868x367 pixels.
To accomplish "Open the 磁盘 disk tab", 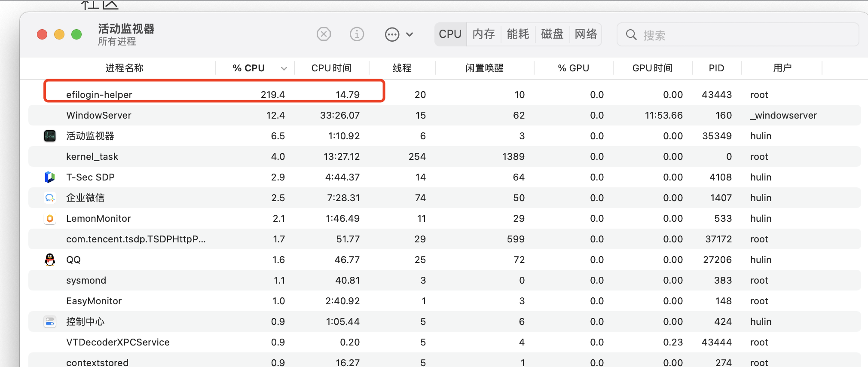I will [x=552, y=34].
